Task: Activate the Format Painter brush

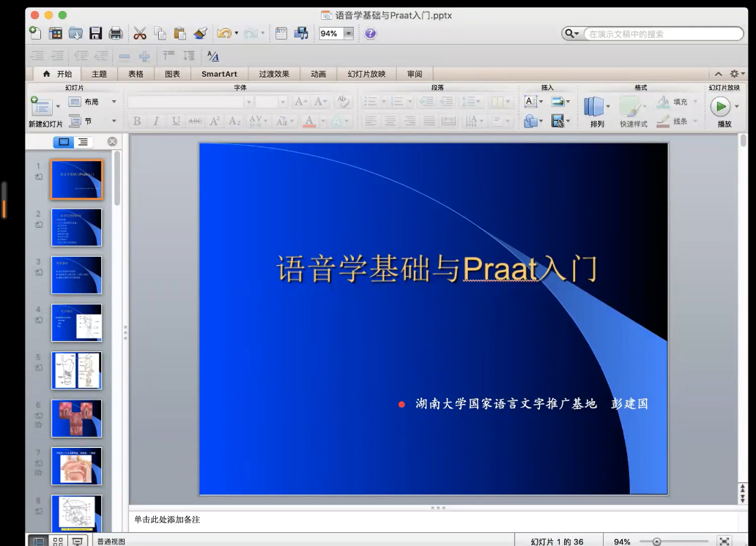Action: click(x=200, y=33)
